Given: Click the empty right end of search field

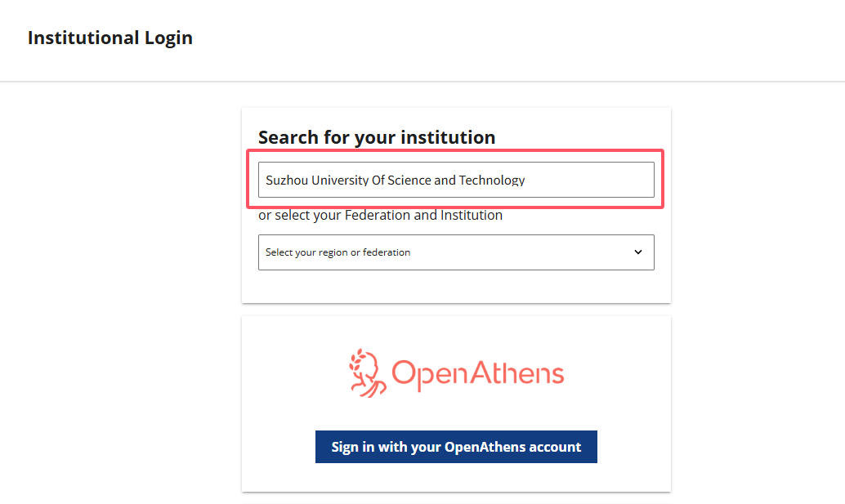Looking at the screenshot, I should (x=605, y=180).
